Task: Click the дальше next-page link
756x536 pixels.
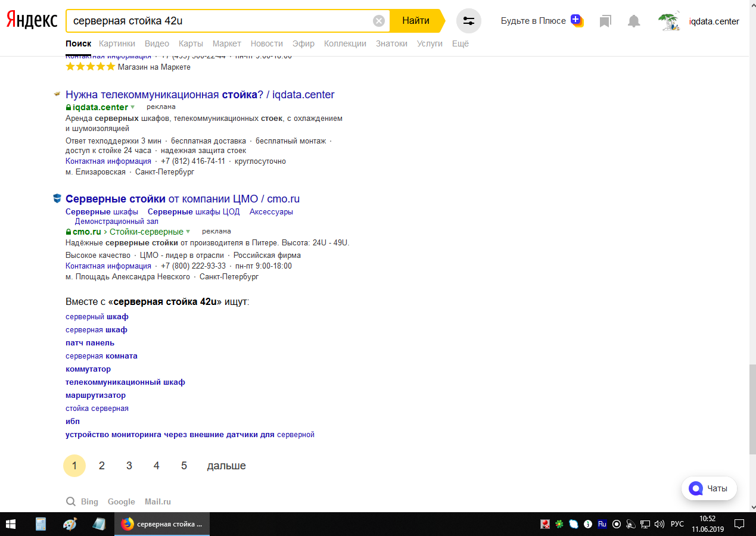Action: tap(226, 466)
